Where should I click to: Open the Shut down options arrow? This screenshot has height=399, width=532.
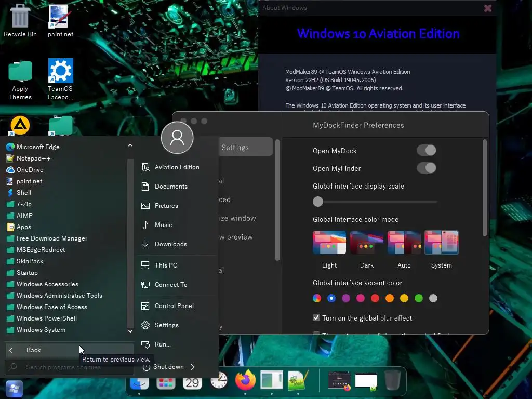[193, 367]
